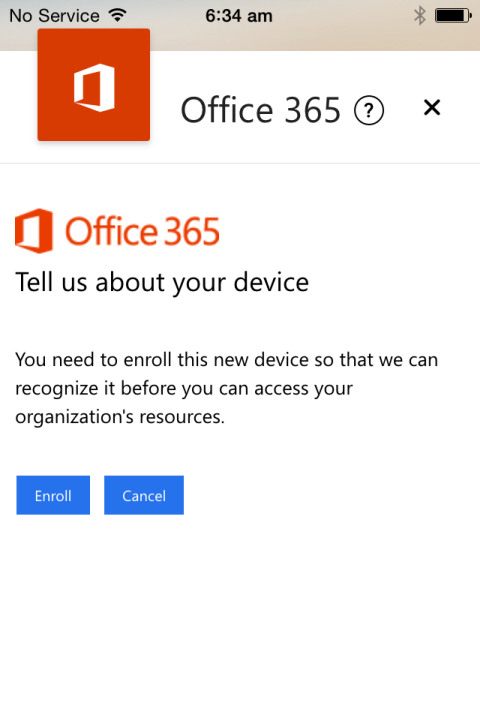Click the 'You need to enroll' text line
Viewport: 480px width, 720px height.
click(226, 360)
